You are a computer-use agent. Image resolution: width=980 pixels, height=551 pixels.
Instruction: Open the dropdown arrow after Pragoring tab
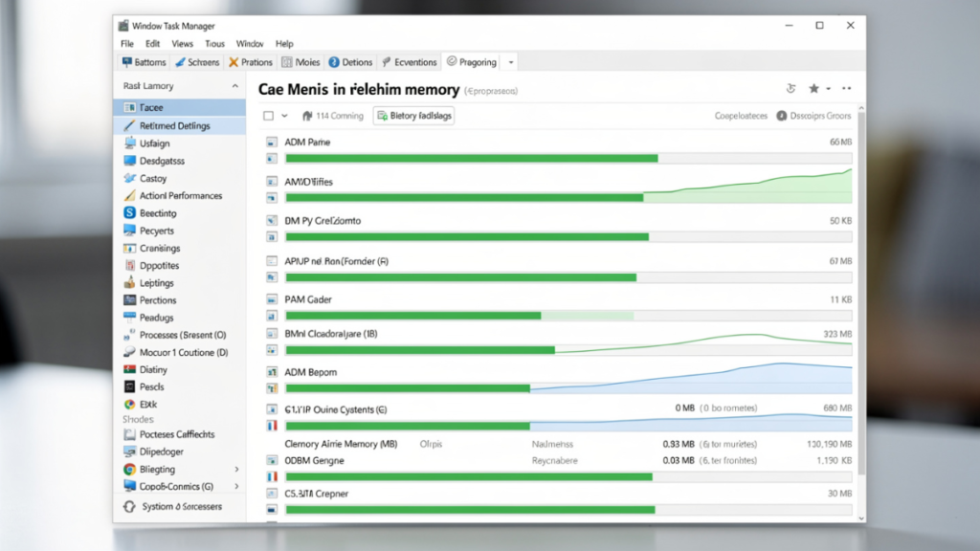click(511, 62)
